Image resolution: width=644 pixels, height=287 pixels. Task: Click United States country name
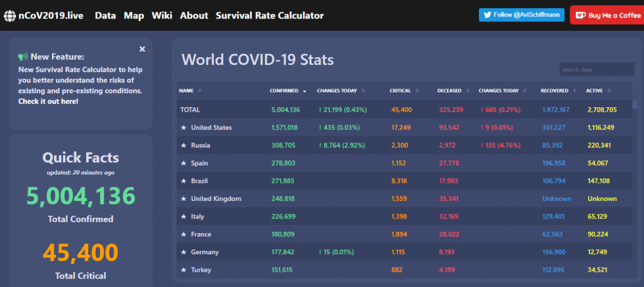[x=211, y=128]
